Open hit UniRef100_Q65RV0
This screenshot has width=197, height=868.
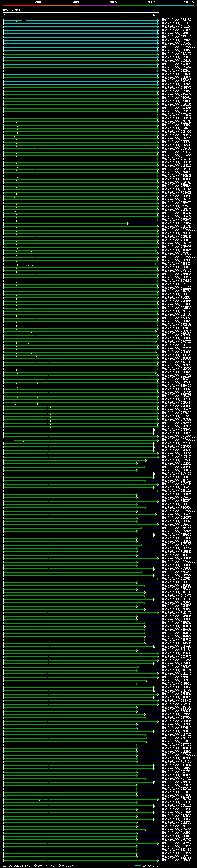tap(177, 714)
